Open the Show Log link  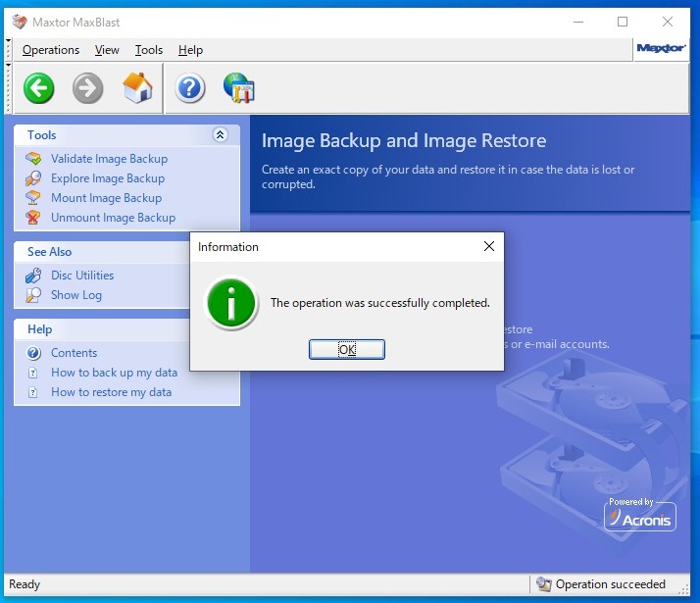pyautogui.click(x=76, y=295)
